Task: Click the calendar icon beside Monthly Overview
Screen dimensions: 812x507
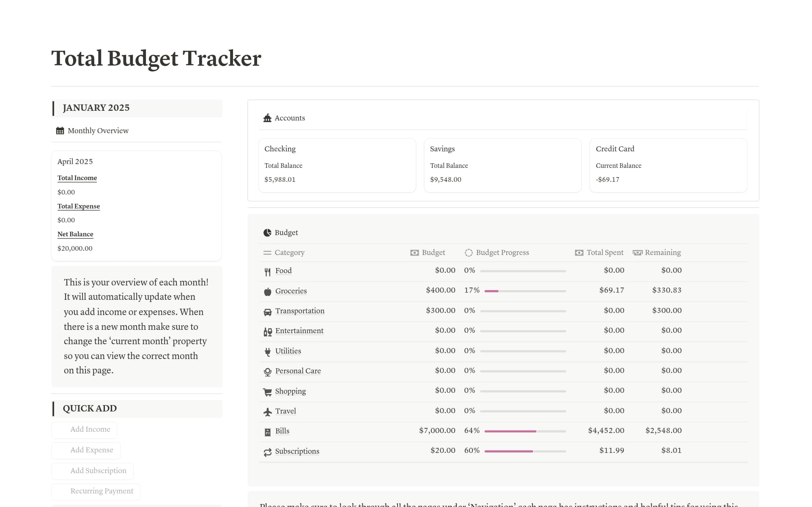Action: point(60,131)
